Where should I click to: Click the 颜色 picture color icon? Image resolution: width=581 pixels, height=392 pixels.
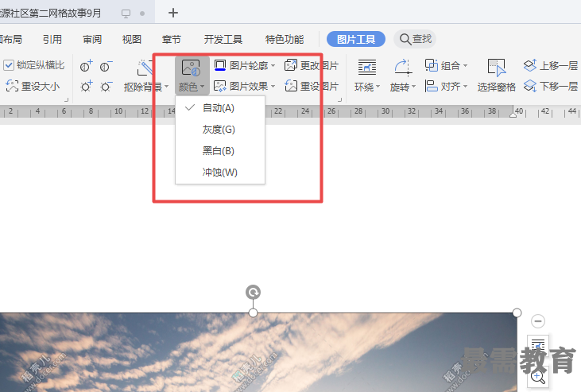[192, 68]
